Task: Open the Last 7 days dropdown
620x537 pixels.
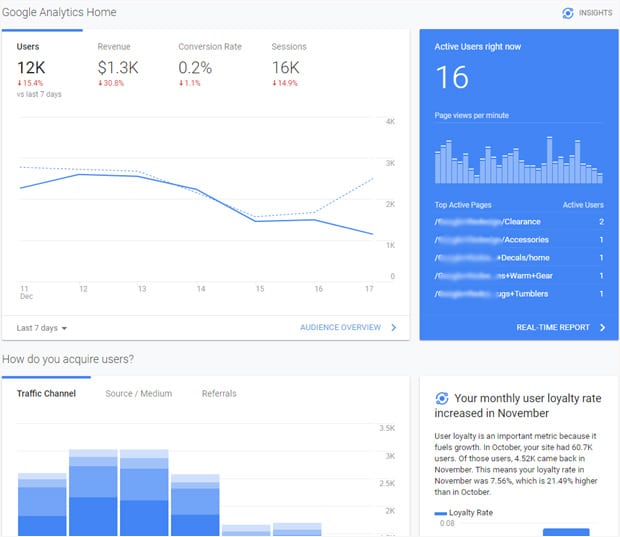Action: click(42, 328)
